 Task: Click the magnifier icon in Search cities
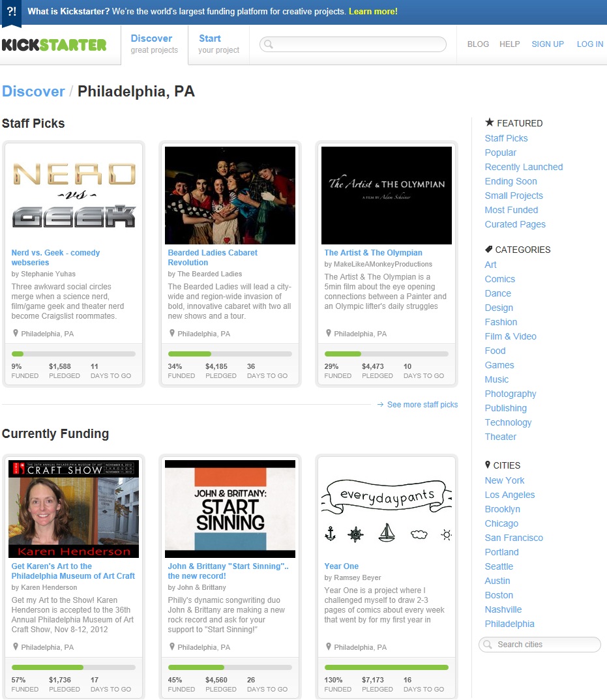coord(488,645)
